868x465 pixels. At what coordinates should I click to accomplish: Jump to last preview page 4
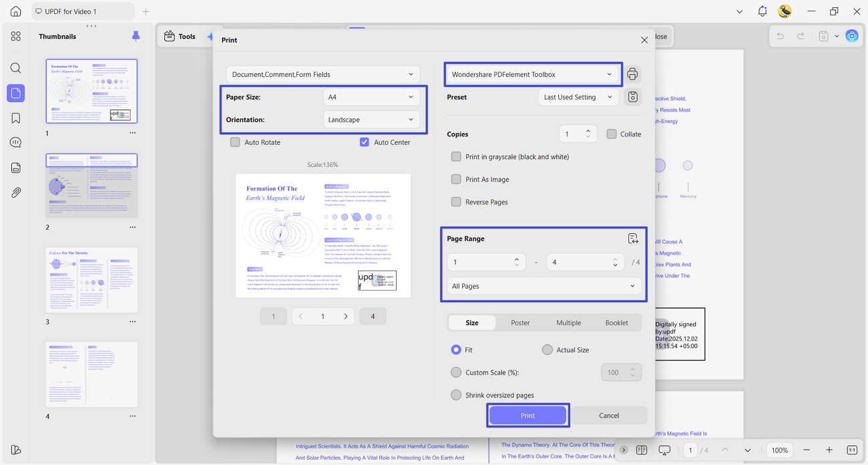pos(373,317)
